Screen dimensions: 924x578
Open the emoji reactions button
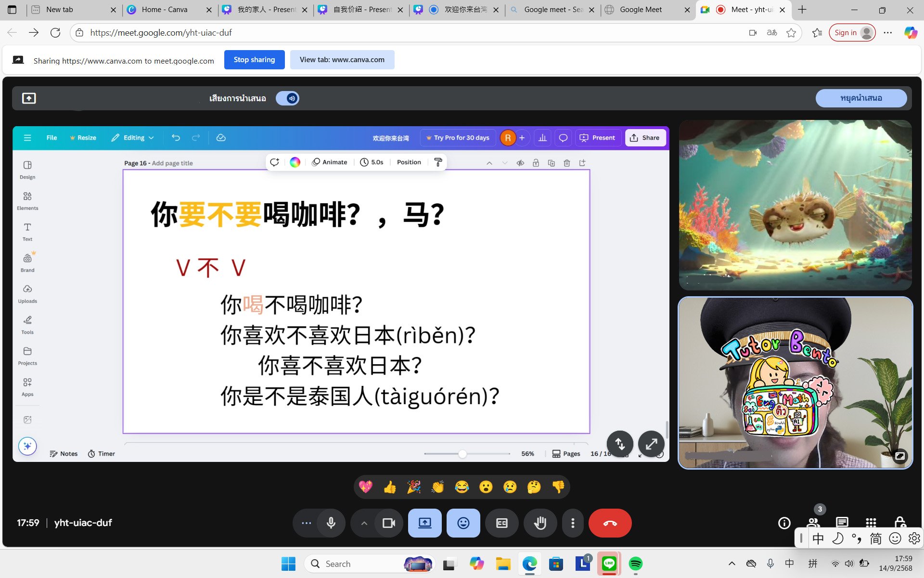coord(463,523)
